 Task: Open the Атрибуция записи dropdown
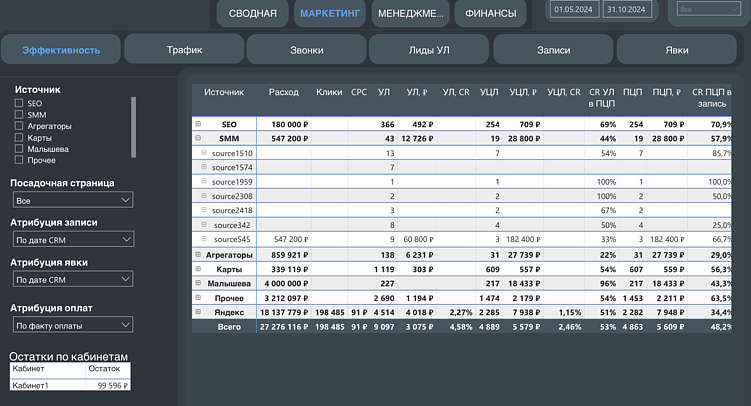(71, 240)
